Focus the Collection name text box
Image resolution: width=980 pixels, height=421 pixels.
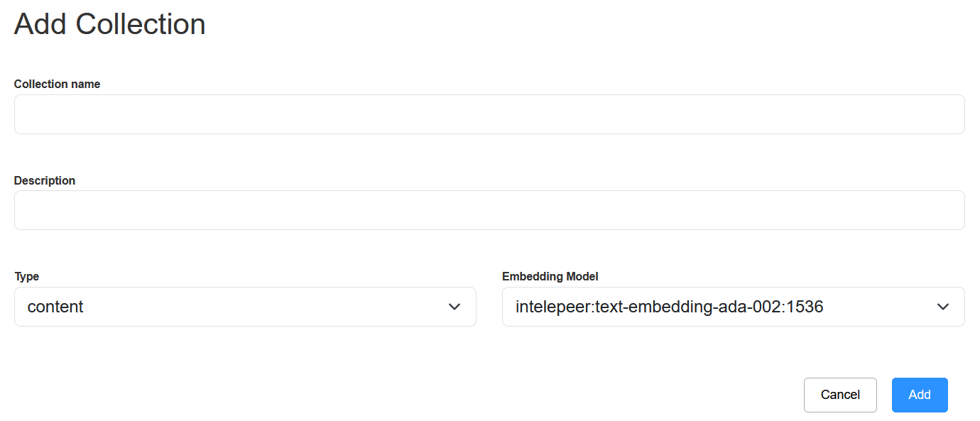click(x=489, y=114)
